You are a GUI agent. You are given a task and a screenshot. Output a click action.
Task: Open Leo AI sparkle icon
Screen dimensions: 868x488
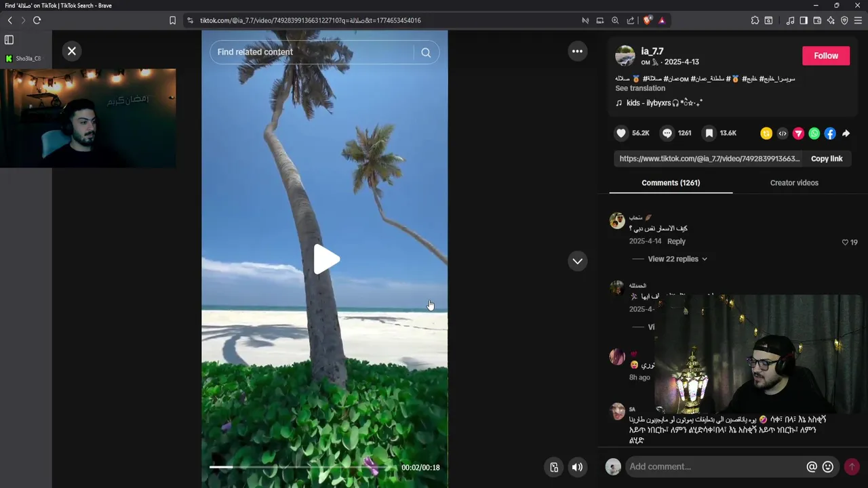[831, 20]
